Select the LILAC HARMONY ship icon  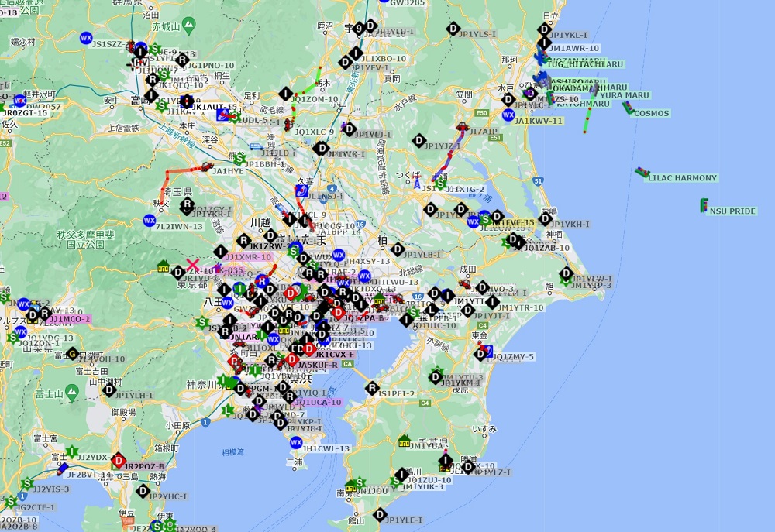[x=642, y=173]
